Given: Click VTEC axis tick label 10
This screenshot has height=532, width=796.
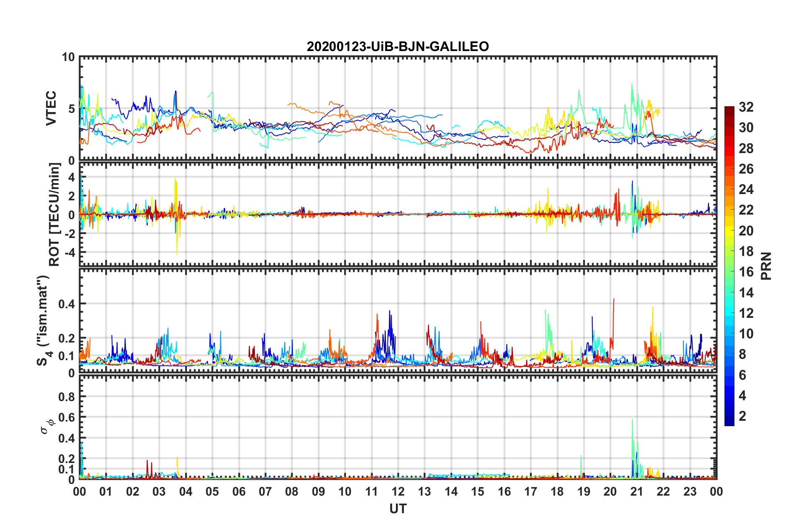Looking at the screenshot, I should click(68, 57).
